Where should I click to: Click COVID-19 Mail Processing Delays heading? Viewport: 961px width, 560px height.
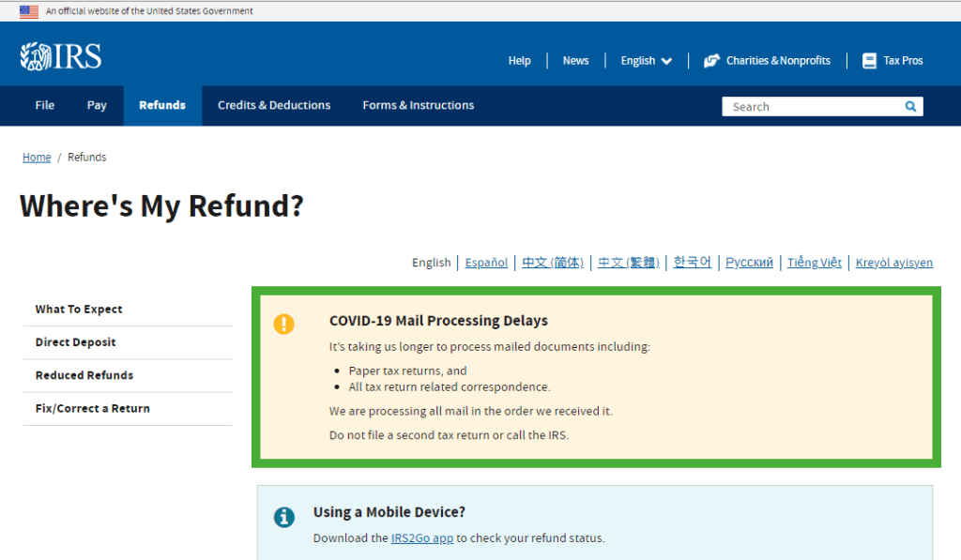(438, 321)
